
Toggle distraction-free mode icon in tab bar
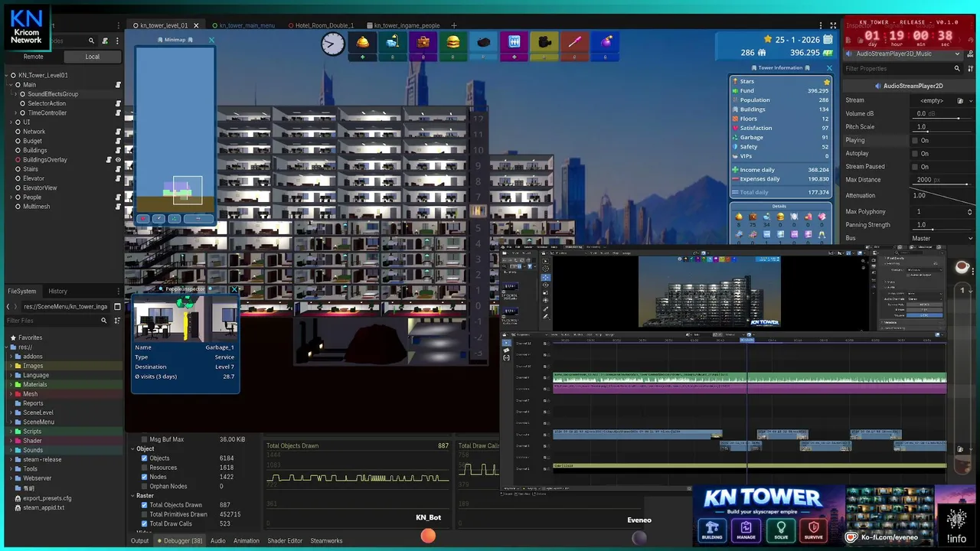point(833,25)
